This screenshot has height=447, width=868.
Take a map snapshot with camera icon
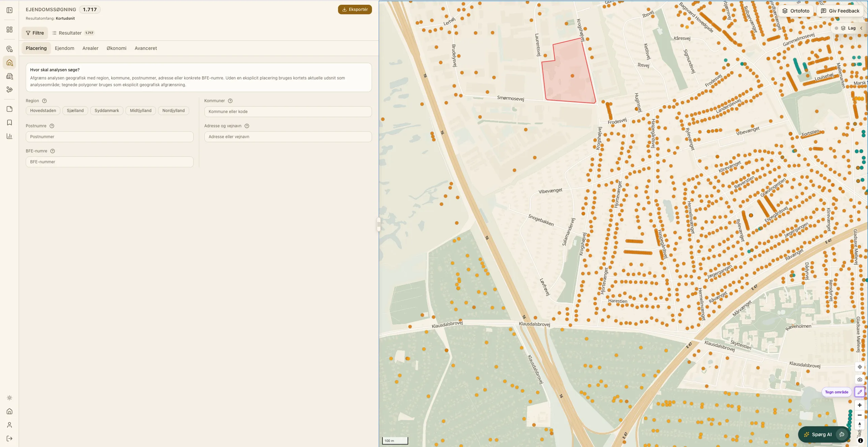point(860,379)
